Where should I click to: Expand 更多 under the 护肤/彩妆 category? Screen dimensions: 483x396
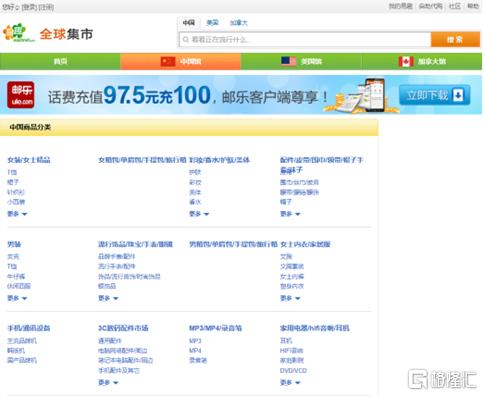tap(199, 214)
